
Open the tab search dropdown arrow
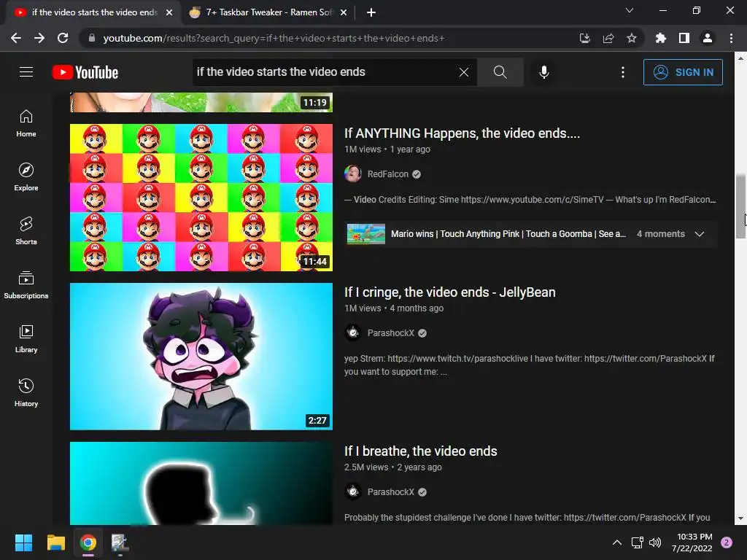(x=630, y=10)
